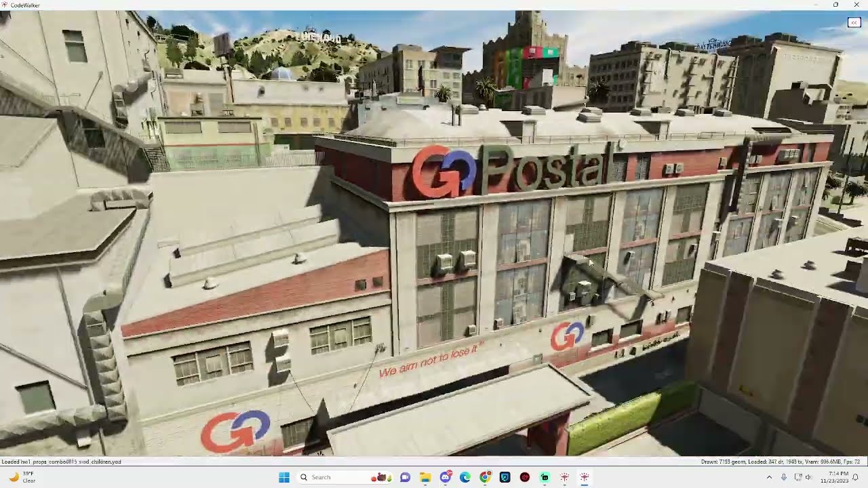Open the weather widget in the taskbar
This screenshot has width=868, height=488.
coord(22,477)
